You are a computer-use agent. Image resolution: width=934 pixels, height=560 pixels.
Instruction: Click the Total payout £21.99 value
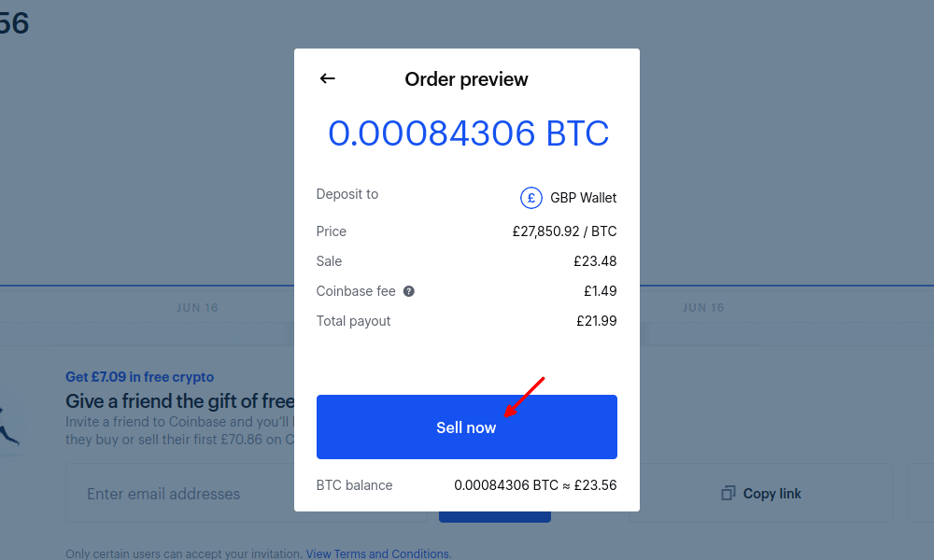click(x=596, y=321)
